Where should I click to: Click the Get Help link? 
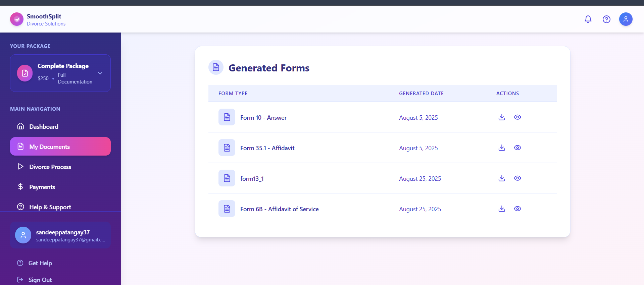click(x=40, y=263)
